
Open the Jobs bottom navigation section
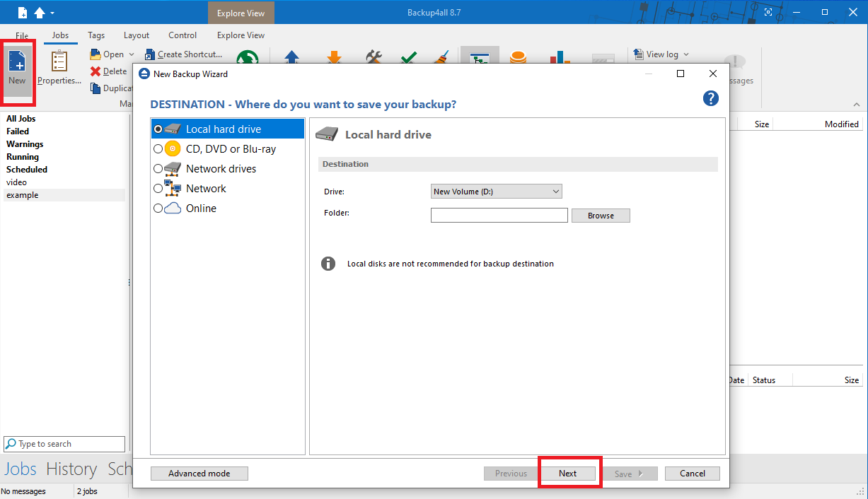click(21, 469)
